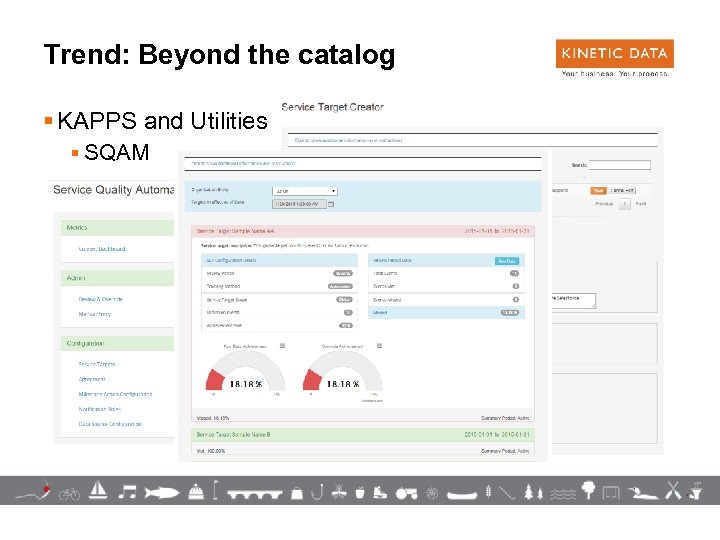Click the Minimum Events value badge
720x540 pixels.
pos(348,312)
